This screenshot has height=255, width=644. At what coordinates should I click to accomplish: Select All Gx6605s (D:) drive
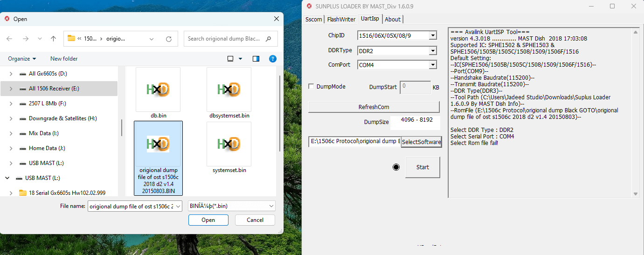[x=59, y=74]
